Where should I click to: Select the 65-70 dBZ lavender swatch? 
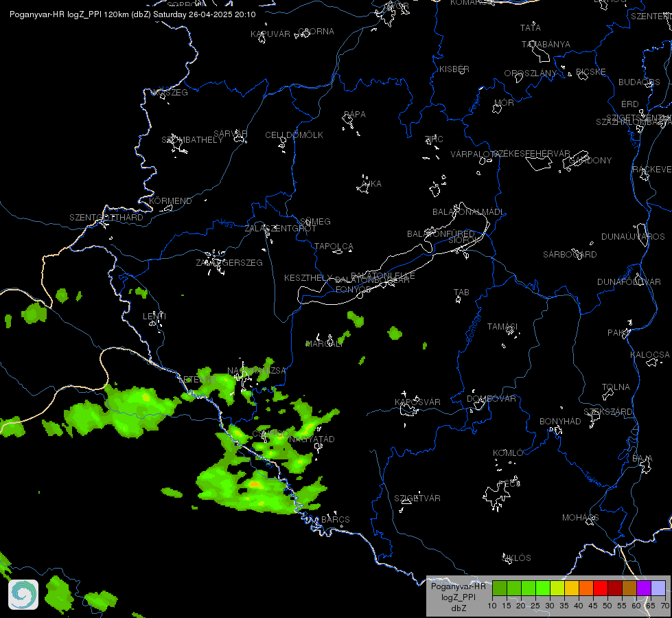pyautogui.click(x=658, y=588)
